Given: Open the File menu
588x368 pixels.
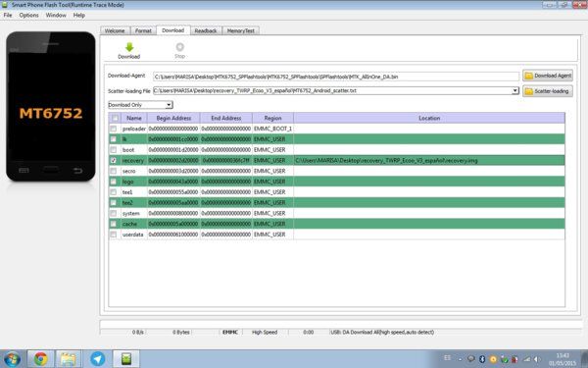Looking at the screenshot, I should pos(8,15).
